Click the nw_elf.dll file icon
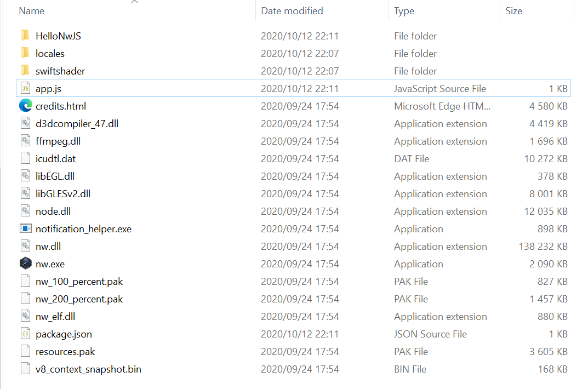 coord(25,317)
